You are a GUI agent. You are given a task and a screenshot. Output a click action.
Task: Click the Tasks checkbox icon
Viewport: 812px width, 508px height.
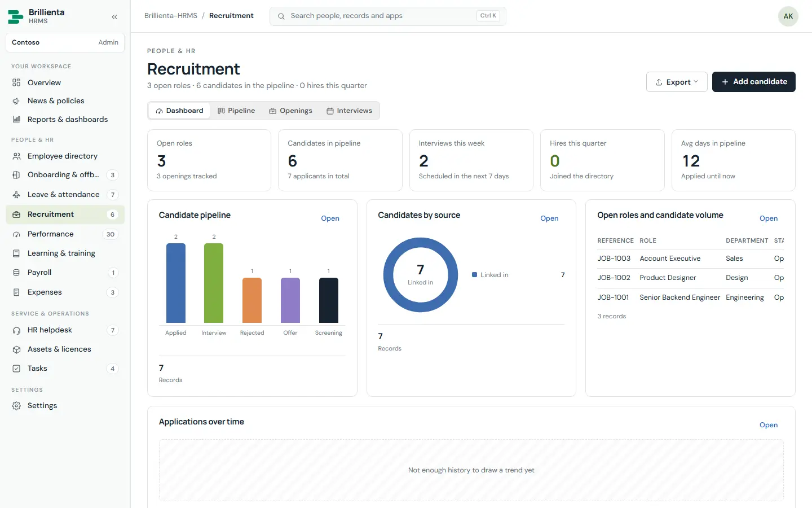[16, 369]
